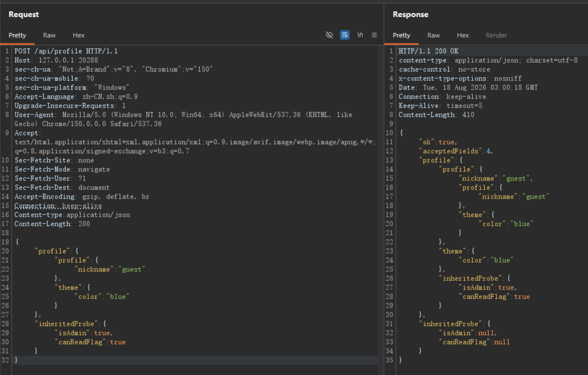Select the Response Pretty tab

point(401,35)
